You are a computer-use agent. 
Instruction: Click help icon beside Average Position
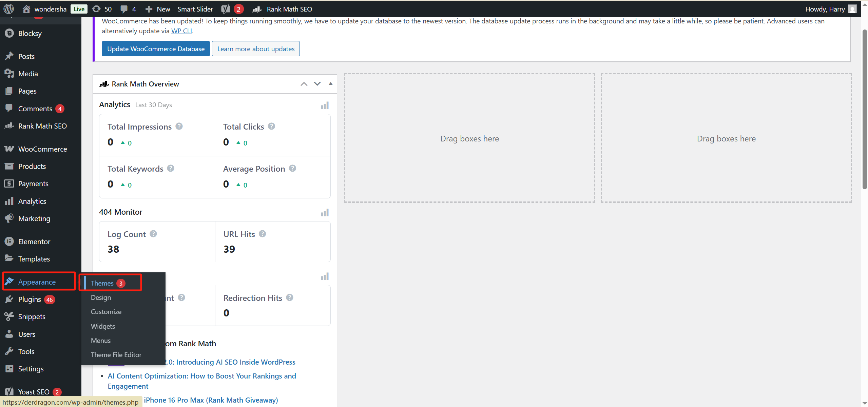point(292,168)
